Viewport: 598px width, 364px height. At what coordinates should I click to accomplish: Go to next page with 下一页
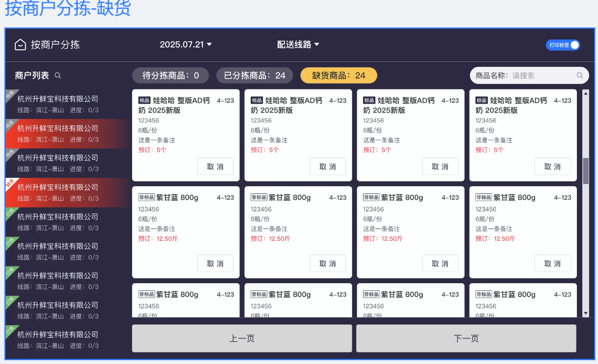(466, 338)
